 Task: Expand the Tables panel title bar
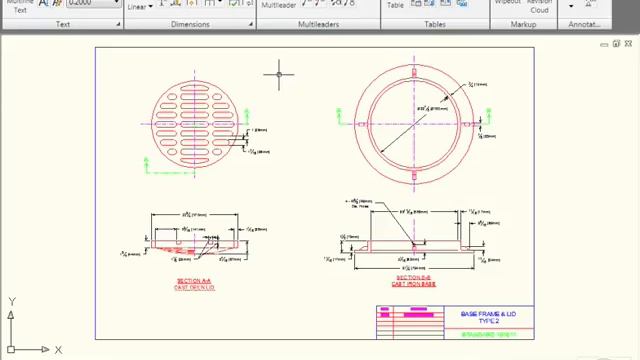pos(435,24)
